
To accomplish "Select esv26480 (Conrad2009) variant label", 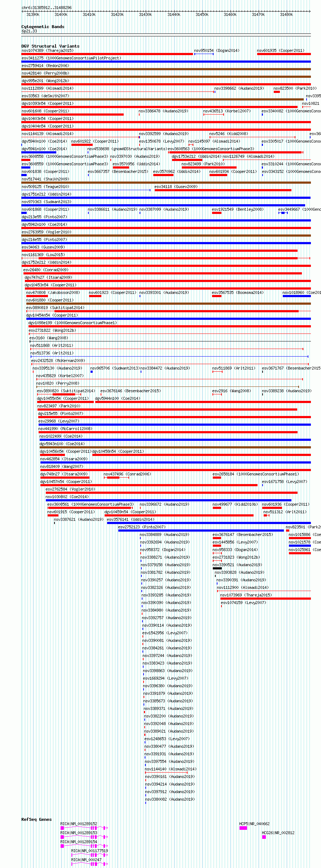I will tap(46, 270).
